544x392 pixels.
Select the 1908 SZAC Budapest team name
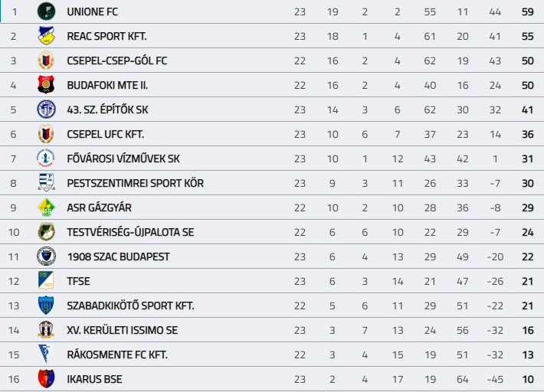click(118, 256)
